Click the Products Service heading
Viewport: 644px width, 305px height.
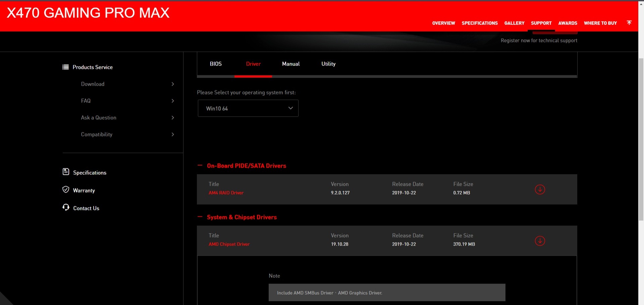[x=93, y=67]
